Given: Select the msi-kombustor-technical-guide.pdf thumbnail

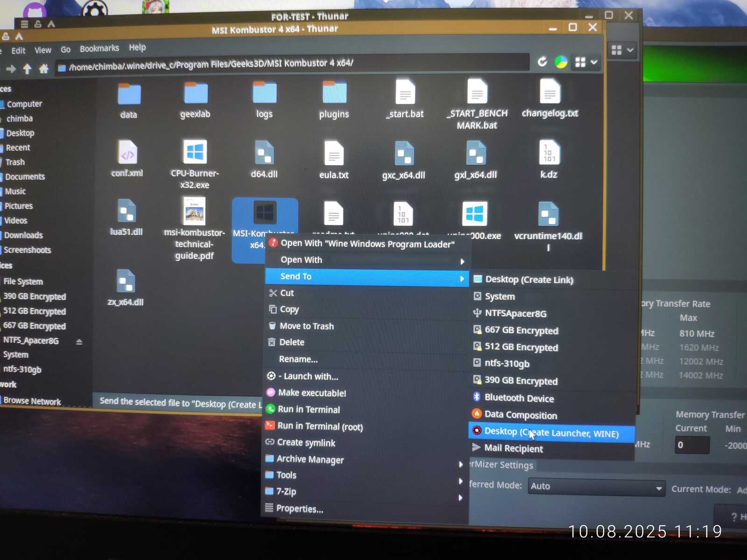Looking at the screenshot, I should [x=194, y=211].
